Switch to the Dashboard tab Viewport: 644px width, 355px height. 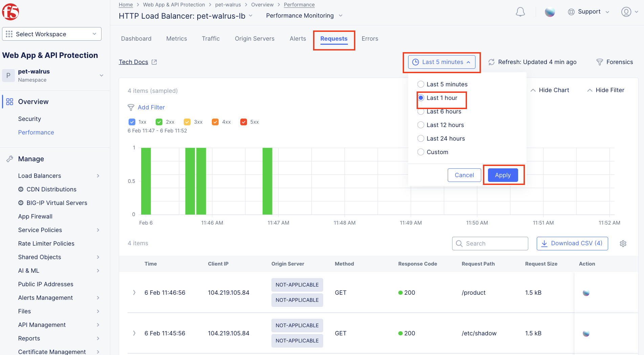pyautogui.click(x=136, y=39)
